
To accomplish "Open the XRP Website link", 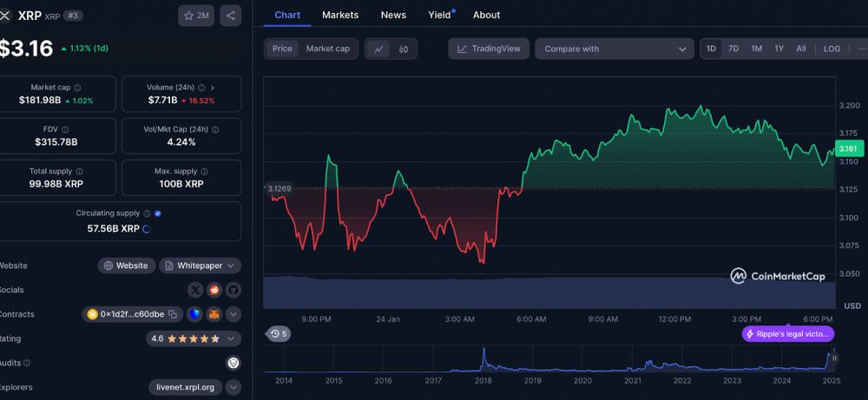I will pos(126,266).
